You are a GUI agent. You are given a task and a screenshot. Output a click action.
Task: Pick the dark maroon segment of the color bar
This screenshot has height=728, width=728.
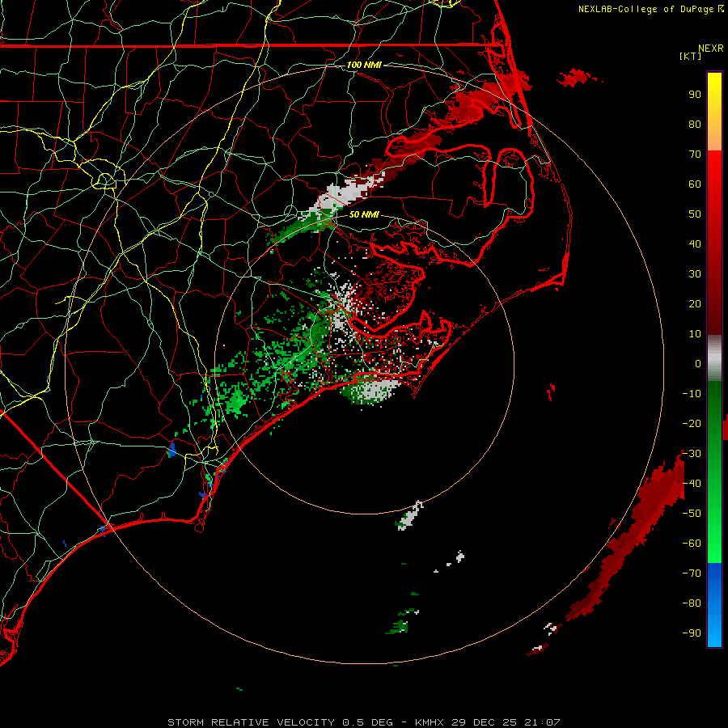[714, 311]
